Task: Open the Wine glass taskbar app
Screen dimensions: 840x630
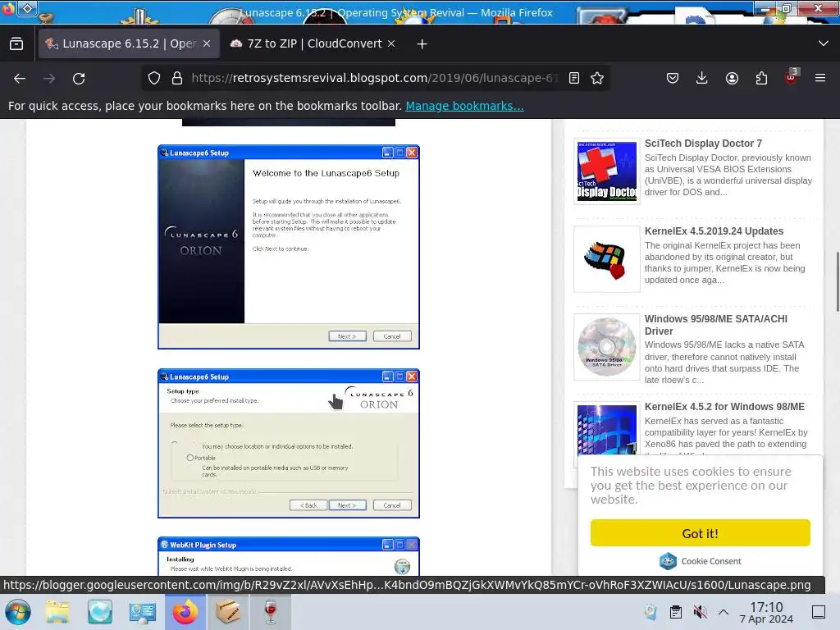Action: 271,612
